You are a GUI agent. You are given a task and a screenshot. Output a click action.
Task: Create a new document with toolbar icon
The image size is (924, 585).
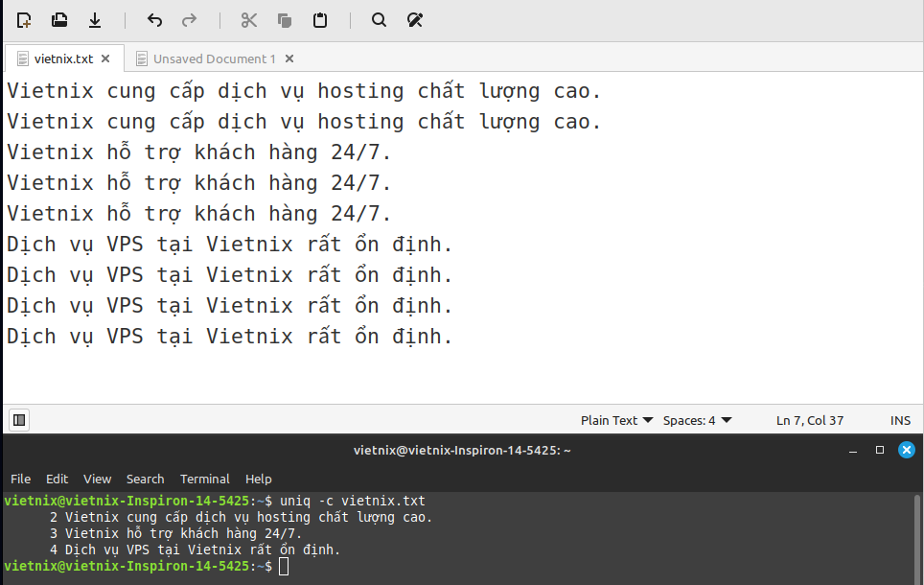pyautogui.click(x=24, y=20)
